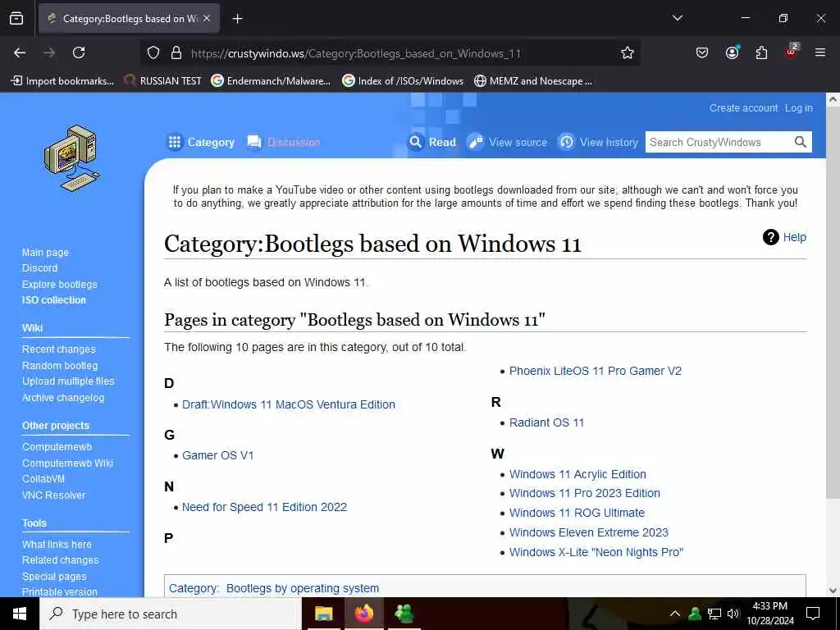Viewport: 840px width, 630px height.
Task: Open the notification center icon
Action: 813,614
